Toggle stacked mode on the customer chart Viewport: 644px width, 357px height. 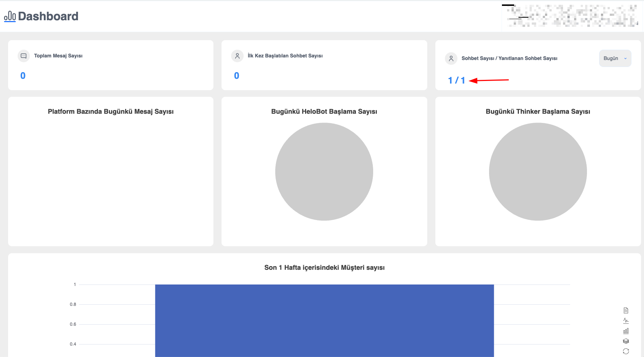[626, 341]
